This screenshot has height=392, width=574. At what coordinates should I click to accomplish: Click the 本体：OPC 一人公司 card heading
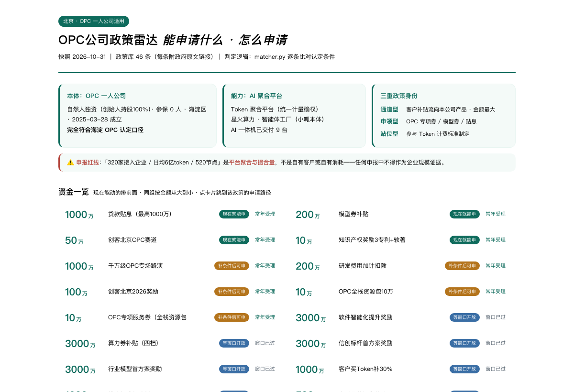(x=97, y=96)
